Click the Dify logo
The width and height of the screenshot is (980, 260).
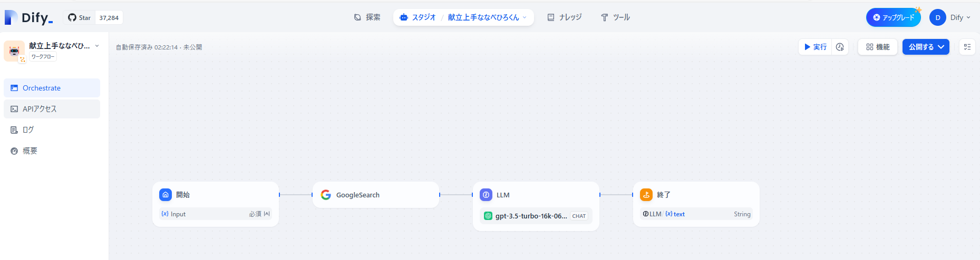point(29,17)
